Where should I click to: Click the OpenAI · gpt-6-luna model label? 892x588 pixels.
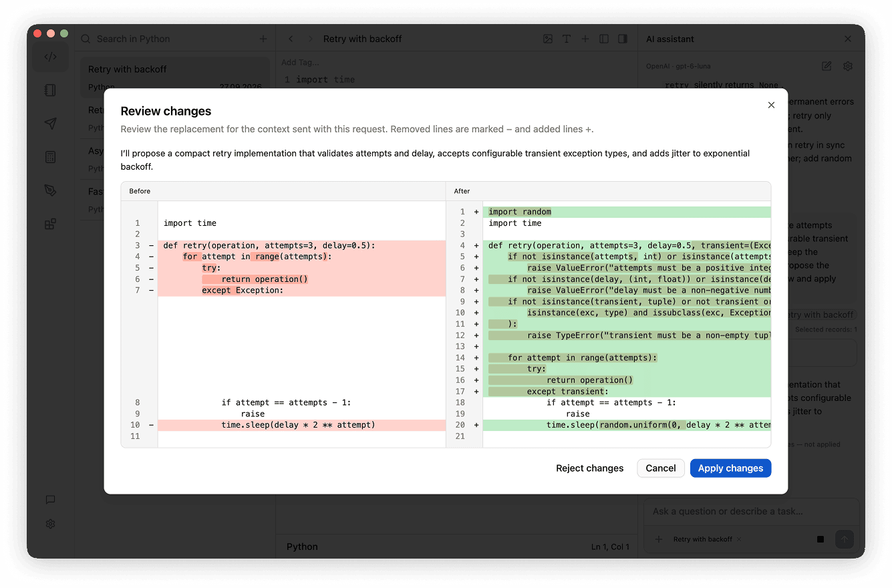[678, 66]
